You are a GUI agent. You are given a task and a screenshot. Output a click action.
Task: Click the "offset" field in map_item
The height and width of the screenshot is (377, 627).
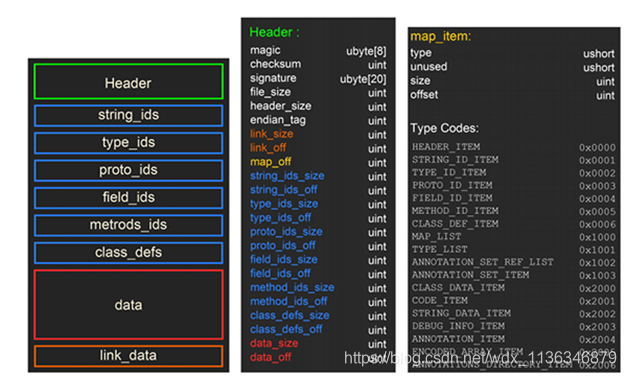[x=424, y=95]
